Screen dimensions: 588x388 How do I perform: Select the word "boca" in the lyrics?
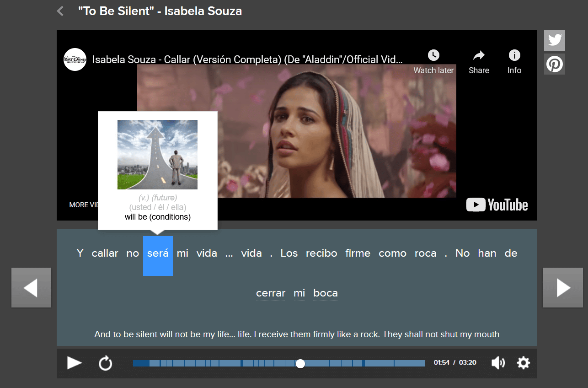coord(325,293)
